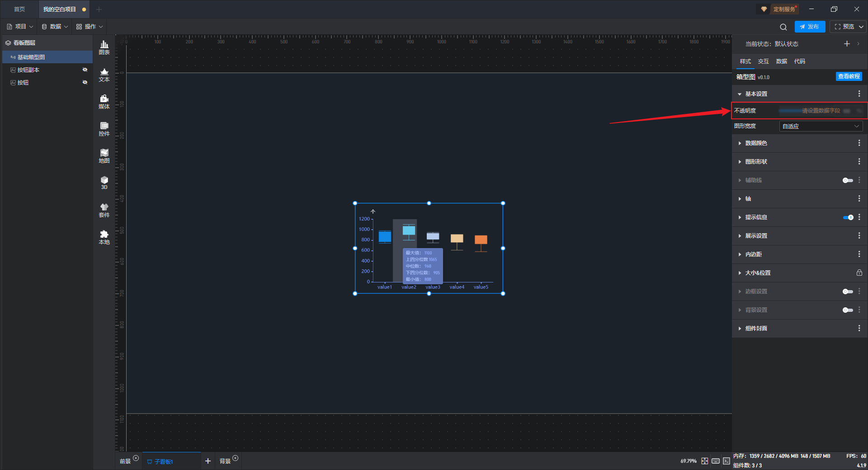Open the 控件 controls component library
This screenshot has width=868, height=470.
coord(104,129)
